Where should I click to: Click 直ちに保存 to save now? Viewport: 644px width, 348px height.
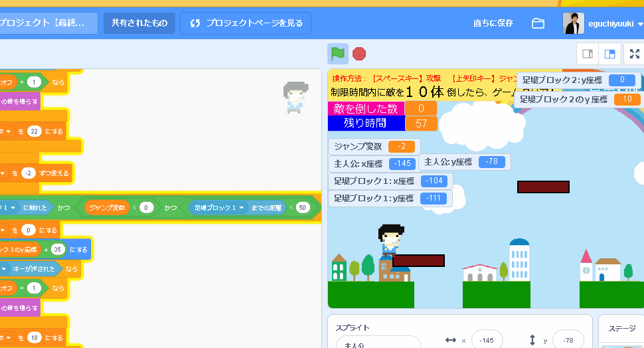click(x=493, y=23)
